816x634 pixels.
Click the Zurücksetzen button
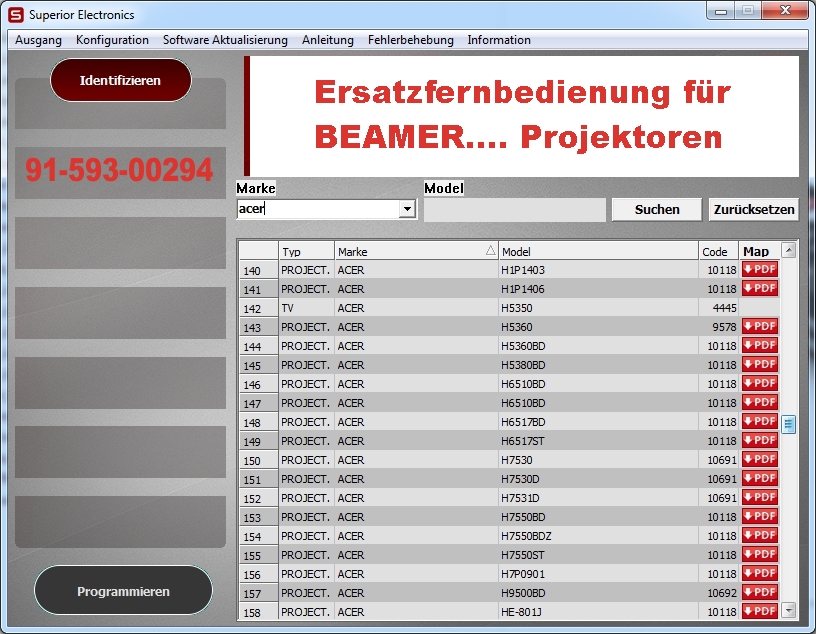[753, 209]
